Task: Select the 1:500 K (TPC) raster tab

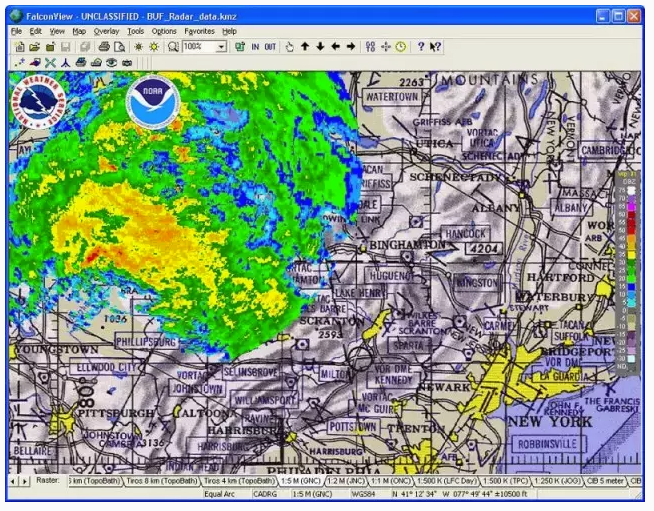Action: tap(506, 481)
